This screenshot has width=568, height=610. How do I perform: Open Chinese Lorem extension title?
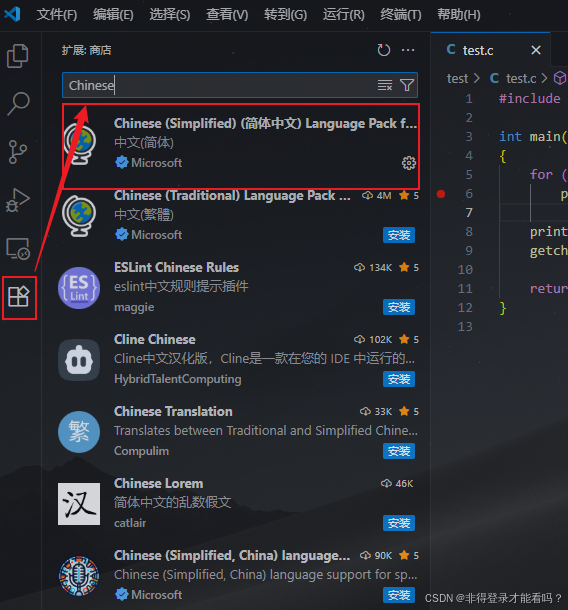(x=158, y=483)
